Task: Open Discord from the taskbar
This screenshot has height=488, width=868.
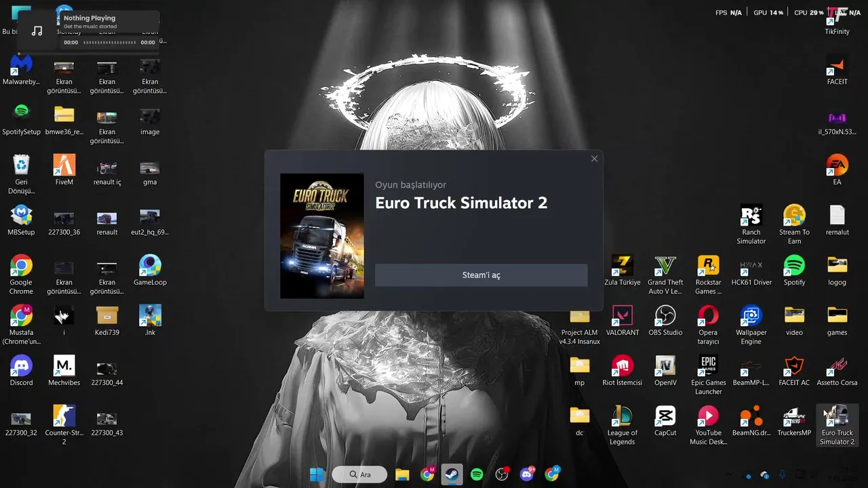Action: (x=527, y=474)
